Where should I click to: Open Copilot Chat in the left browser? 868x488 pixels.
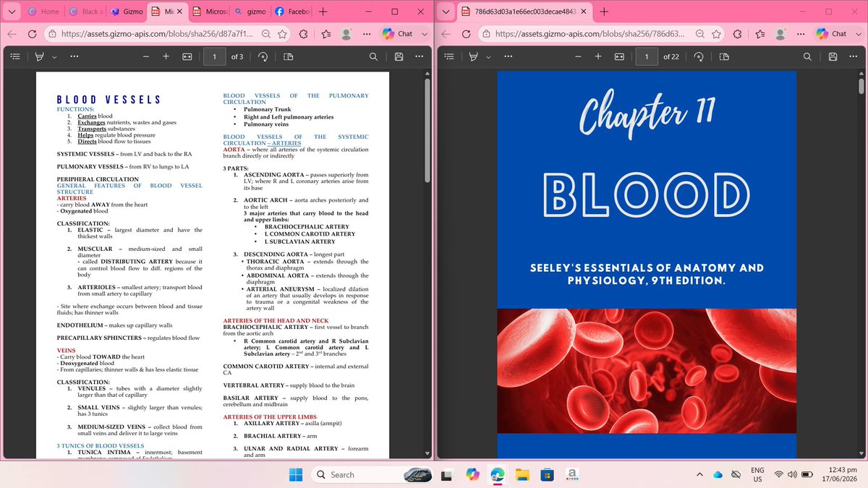coord(398,34)
